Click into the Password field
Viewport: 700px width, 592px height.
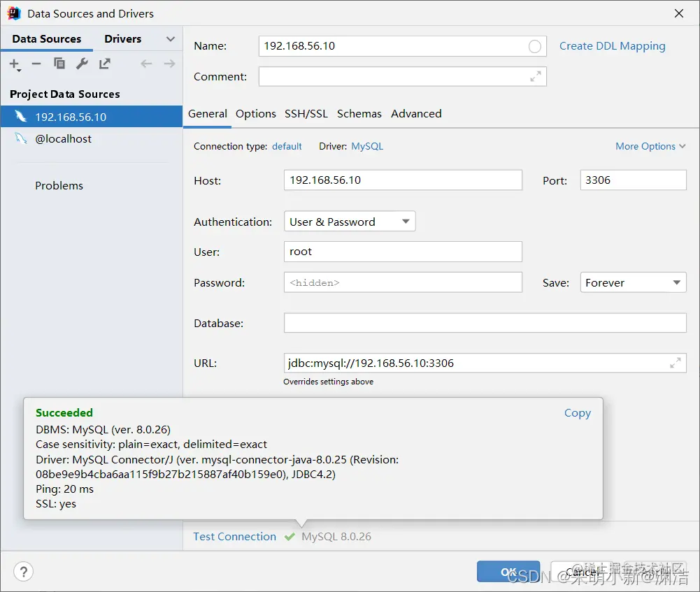click(x=403, y=282)
